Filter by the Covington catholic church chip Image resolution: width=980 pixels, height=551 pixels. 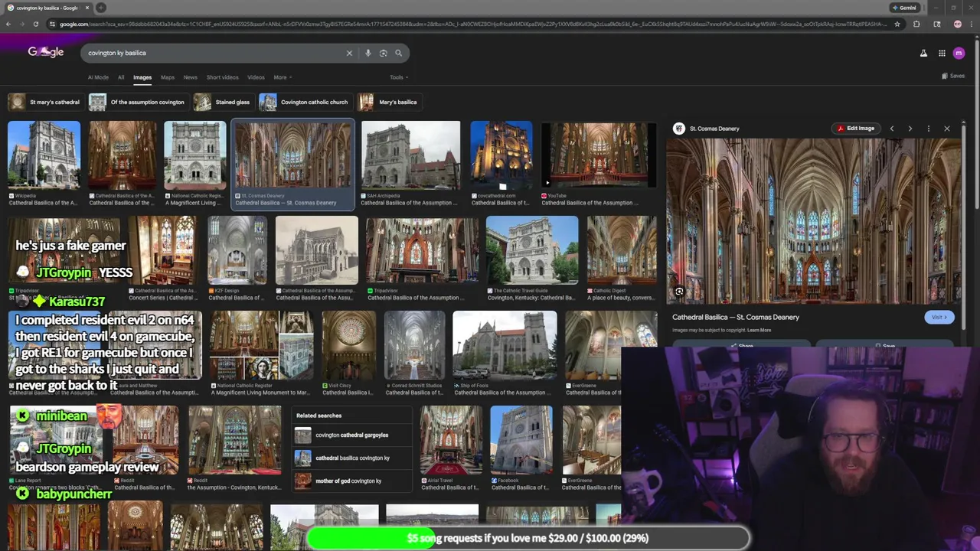coord(305,102)
